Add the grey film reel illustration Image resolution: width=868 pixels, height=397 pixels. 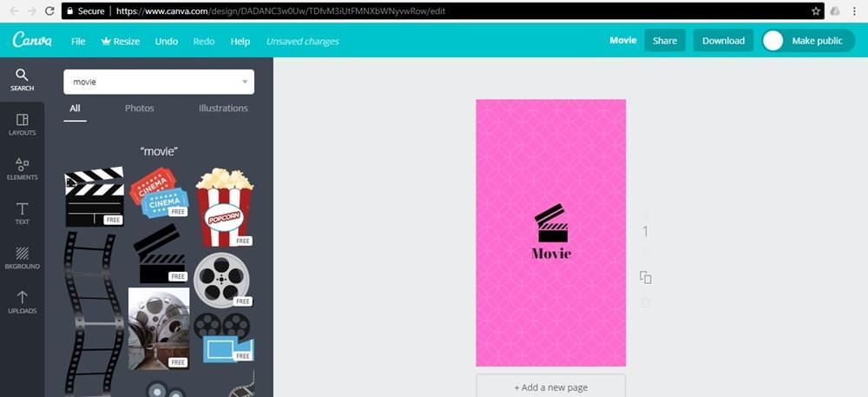coord(222,279)
